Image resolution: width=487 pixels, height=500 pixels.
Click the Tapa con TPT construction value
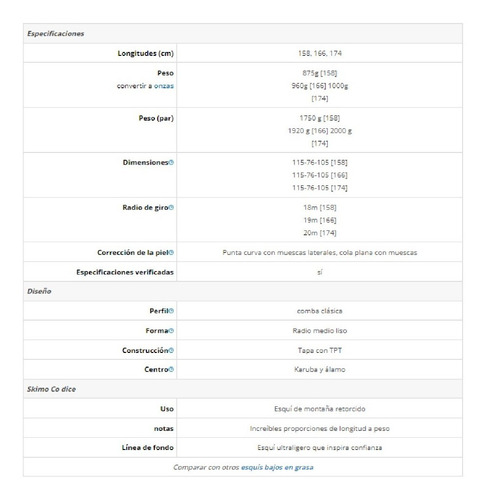click(320, 350)
